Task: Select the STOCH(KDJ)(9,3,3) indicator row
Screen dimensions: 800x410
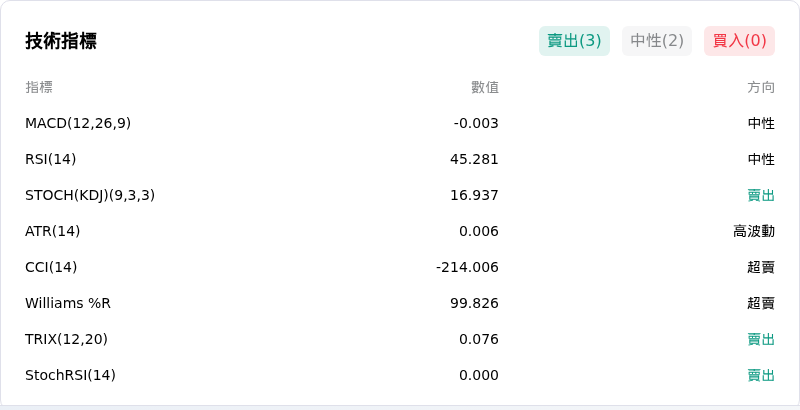Action: [400, 195]
